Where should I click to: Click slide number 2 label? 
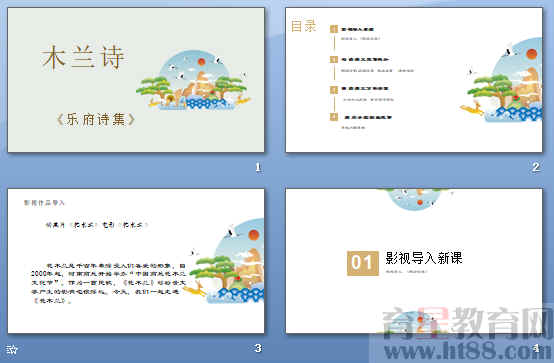point(536,167)
